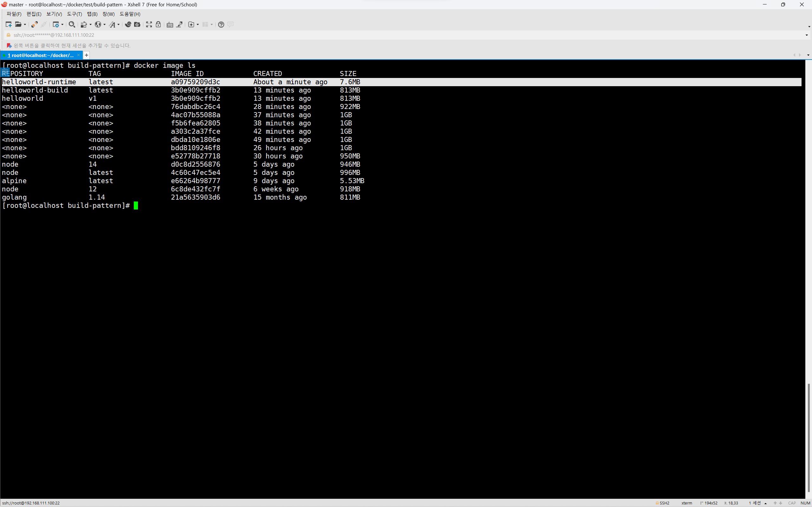
Task: Click the Help question mark icon
Action: [221, 24]
